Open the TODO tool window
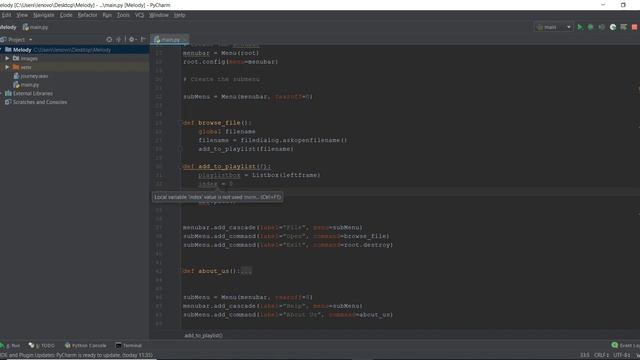Viewport: 640px width, 360px height. (x=42, y=345)
